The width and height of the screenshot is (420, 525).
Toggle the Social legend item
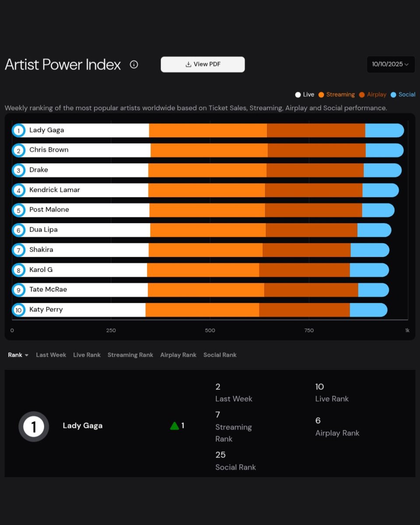[x=403, y=94]
